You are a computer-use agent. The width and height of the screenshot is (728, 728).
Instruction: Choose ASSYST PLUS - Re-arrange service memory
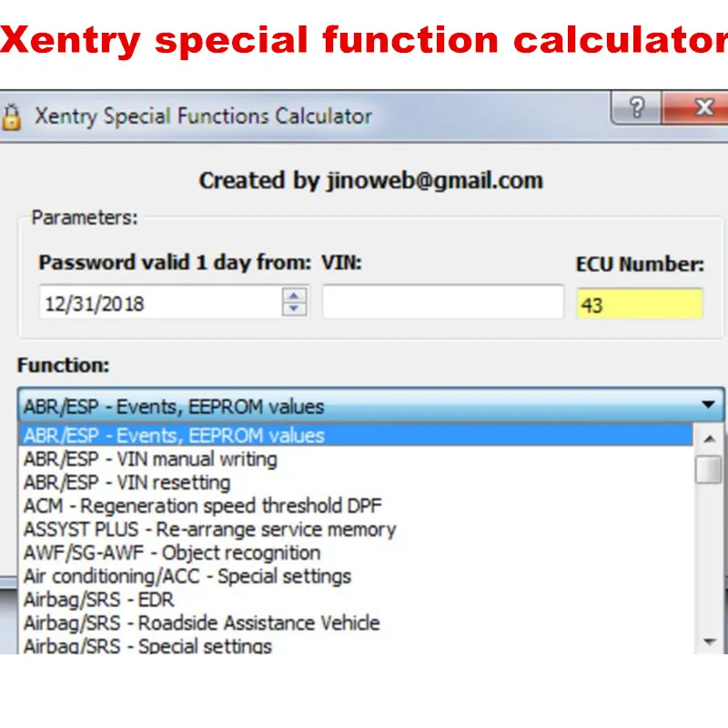point(356,530)
